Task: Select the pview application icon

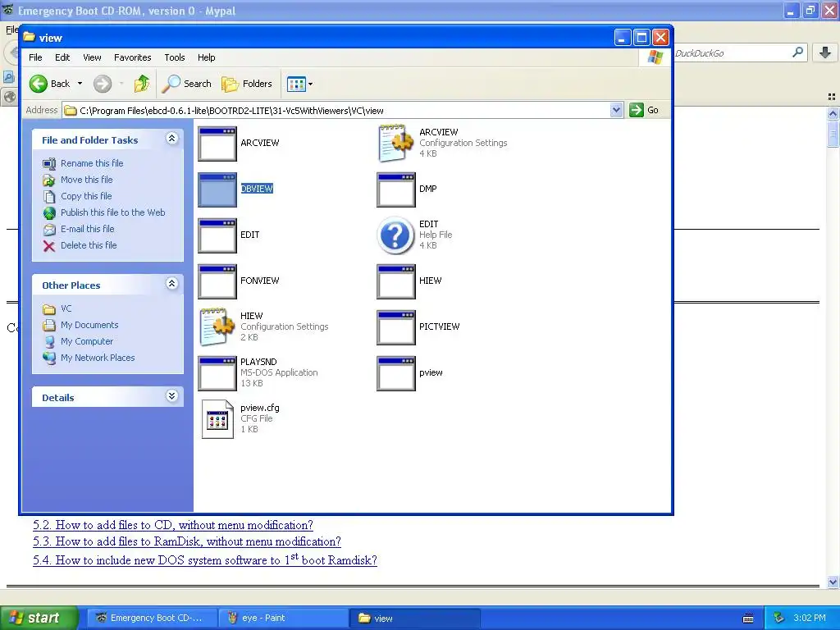Action: point(396,374)
